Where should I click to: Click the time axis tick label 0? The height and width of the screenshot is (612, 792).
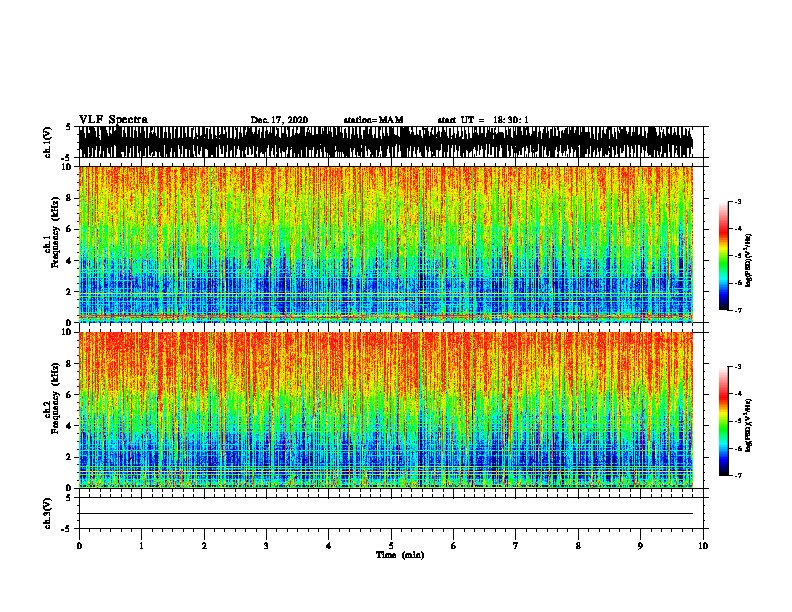tap(79, 546)
